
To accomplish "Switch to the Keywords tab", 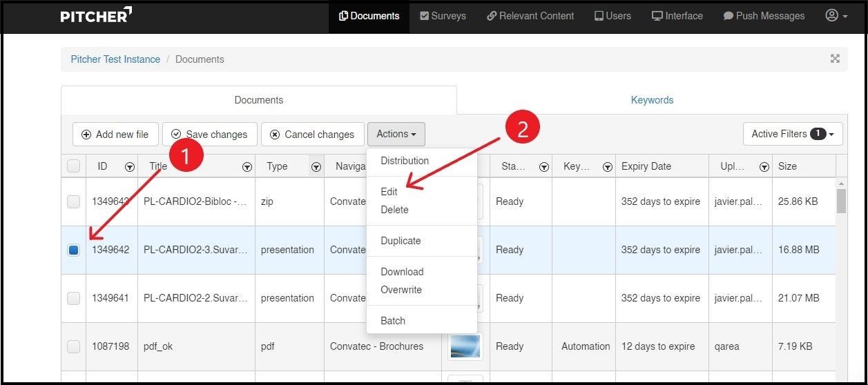I will tap(651, 100).
